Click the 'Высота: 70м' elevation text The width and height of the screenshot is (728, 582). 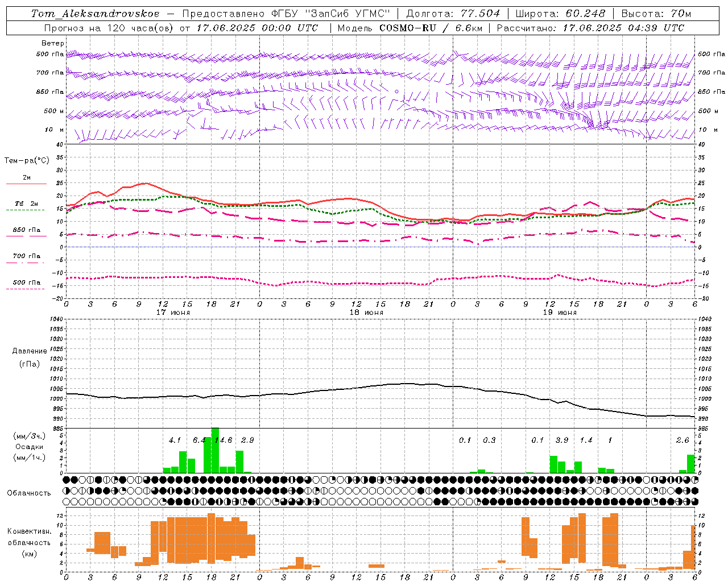[x=656, y=14]
